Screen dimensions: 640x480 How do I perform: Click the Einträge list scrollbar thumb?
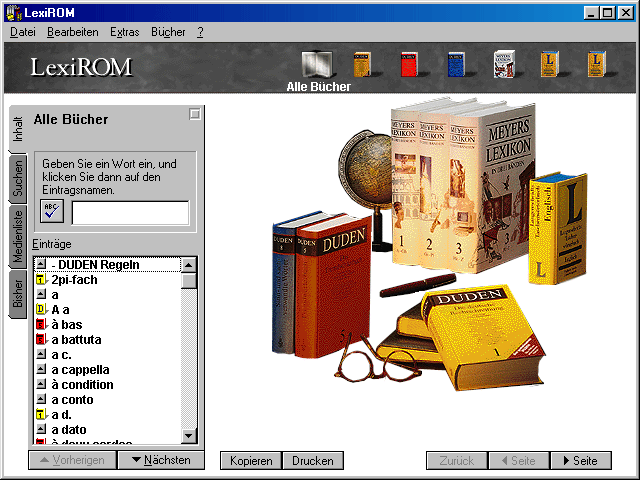pos(188,281)
